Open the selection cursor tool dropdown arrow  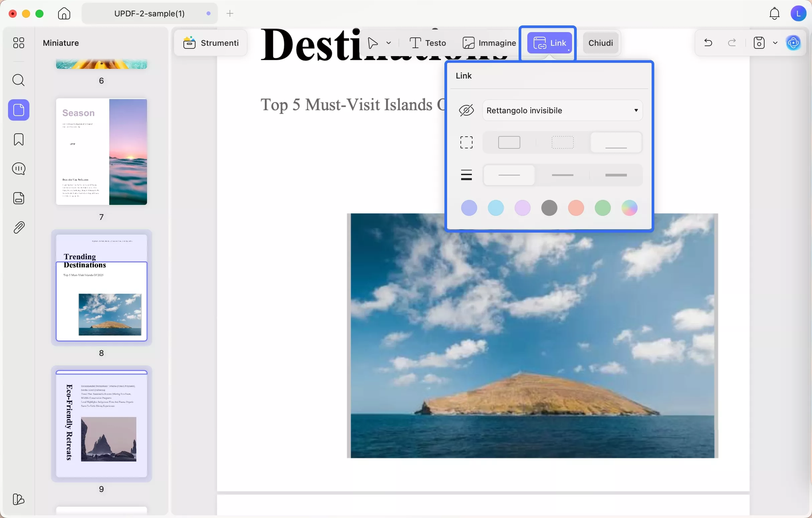389,43
